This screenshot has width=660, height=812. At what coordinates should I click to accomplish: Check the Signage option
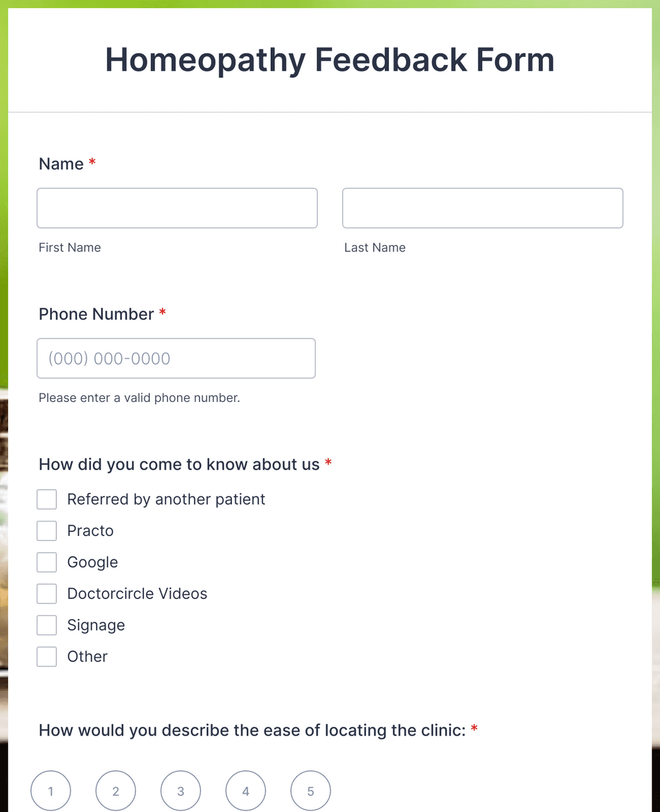tap(47, 626)
